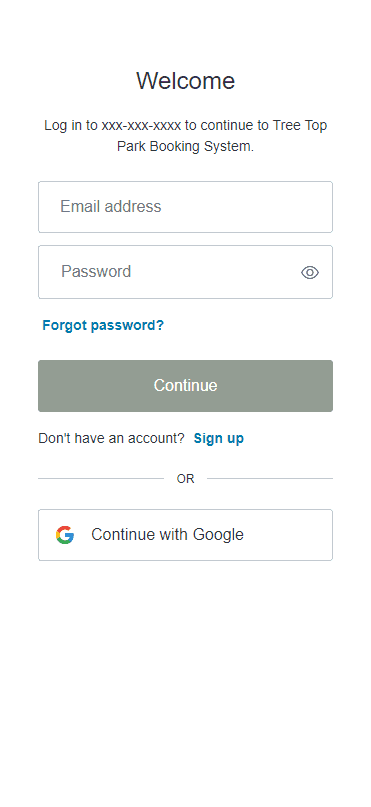Click the "Continue with Google" label text
This screenshot has height=807, width=371.
(x=167, y=535)
